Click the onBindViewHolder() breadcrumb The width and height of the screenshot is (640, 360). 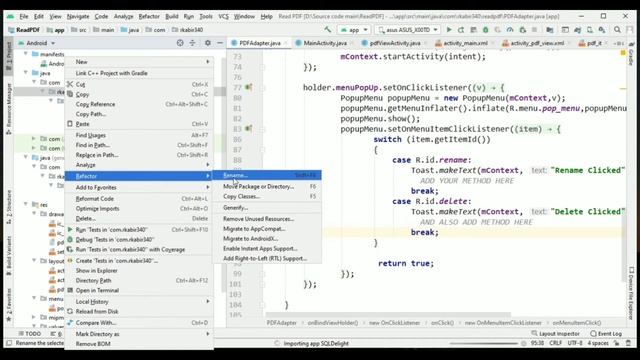[333, 323]
